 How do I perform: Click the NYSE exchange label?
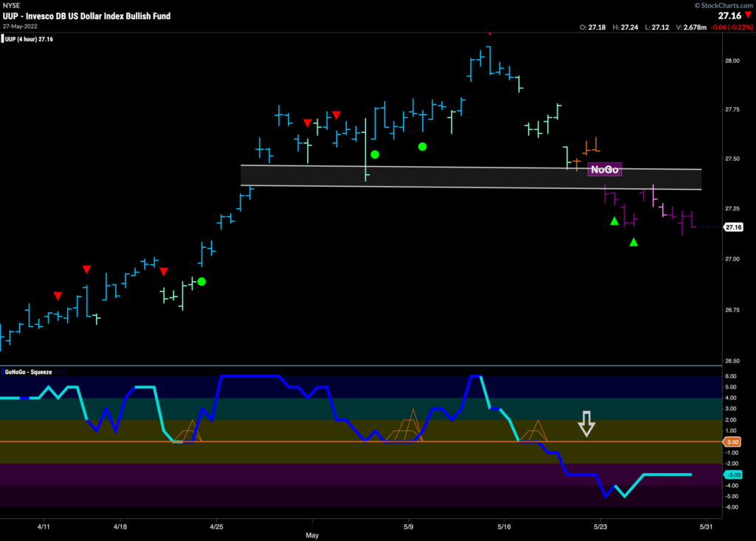11,5
